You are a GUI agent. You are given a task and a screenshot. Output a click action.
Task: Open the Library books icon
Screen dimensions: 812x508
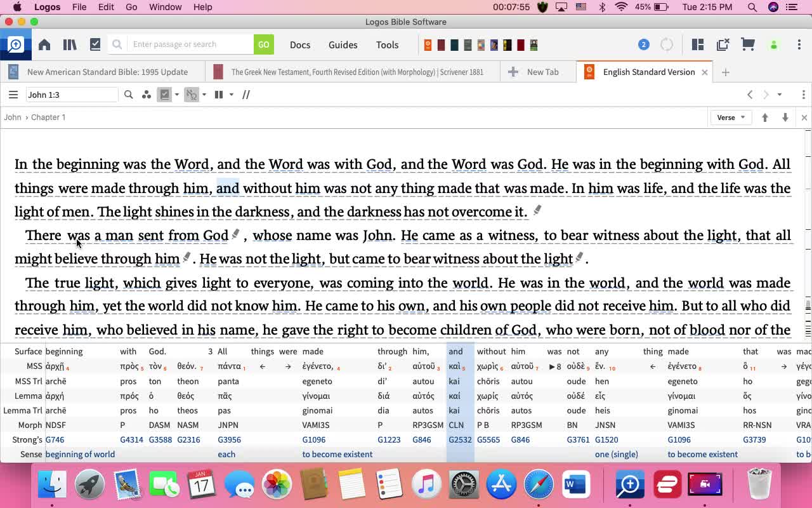[70, 44]
